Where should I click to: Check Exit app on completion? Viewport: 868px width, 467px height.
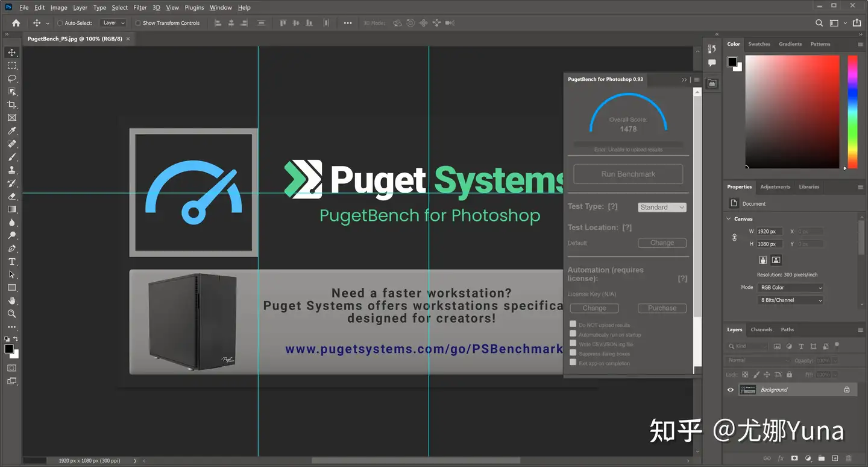pos(573,363)
